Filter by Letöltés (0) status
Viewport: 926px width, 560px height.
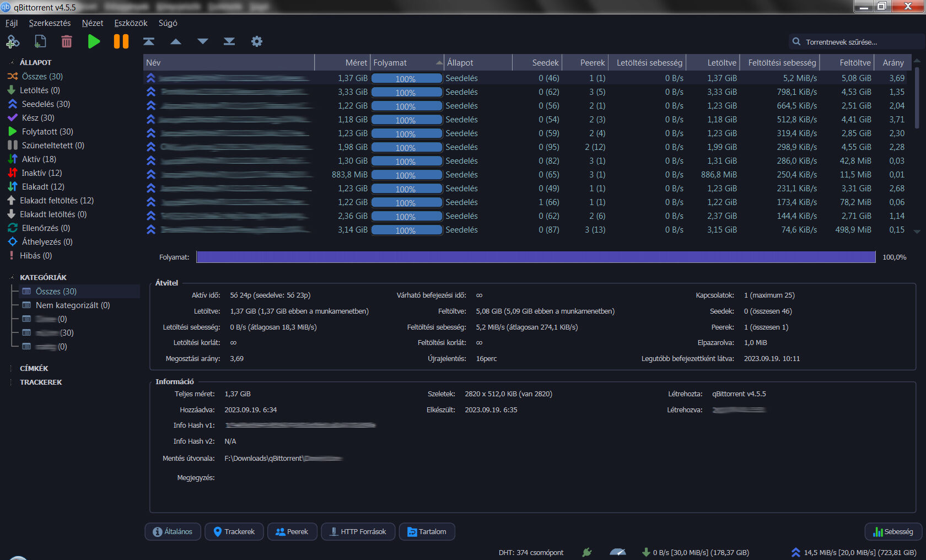click(34, 90)
